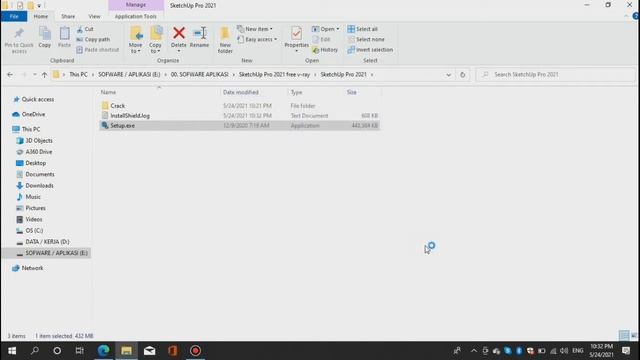Refresh the current folder
This screenshot has height=360, width=640.
click(x=462, y=75)
